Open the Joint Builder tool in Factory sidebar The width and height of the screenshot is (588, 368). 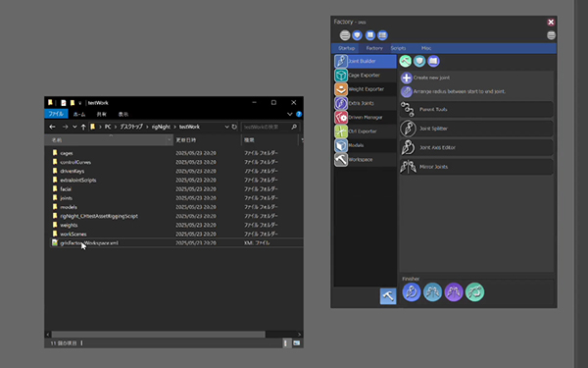(365, 61)
